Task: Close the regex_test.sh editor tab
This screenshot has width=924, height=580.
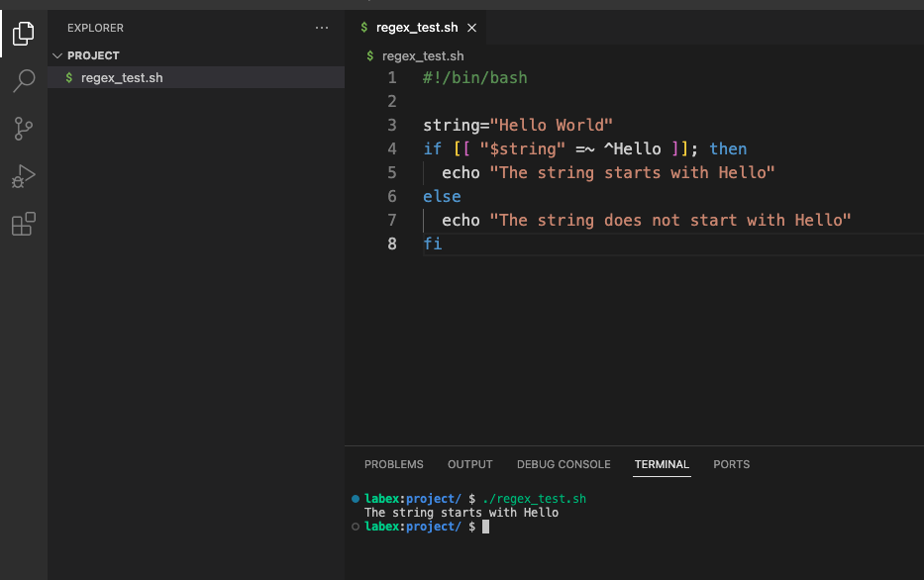Action: pos(471,28)
